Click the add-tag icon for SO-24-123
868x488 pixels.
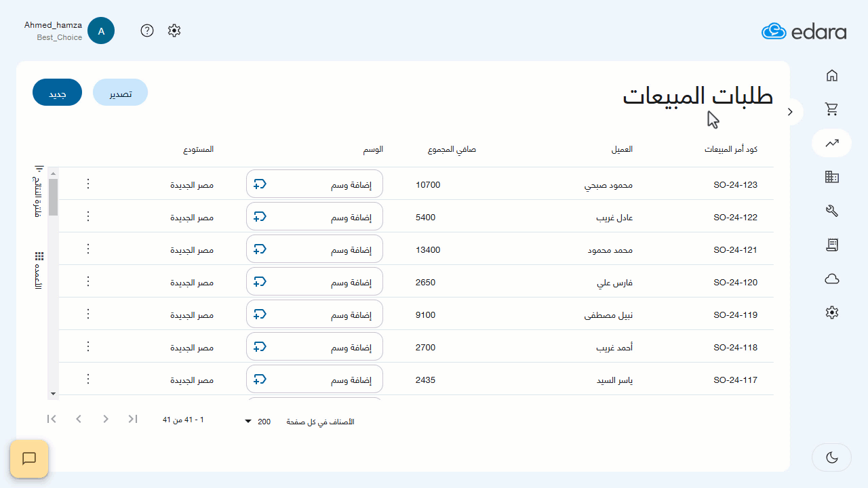(x=260, y=184)
